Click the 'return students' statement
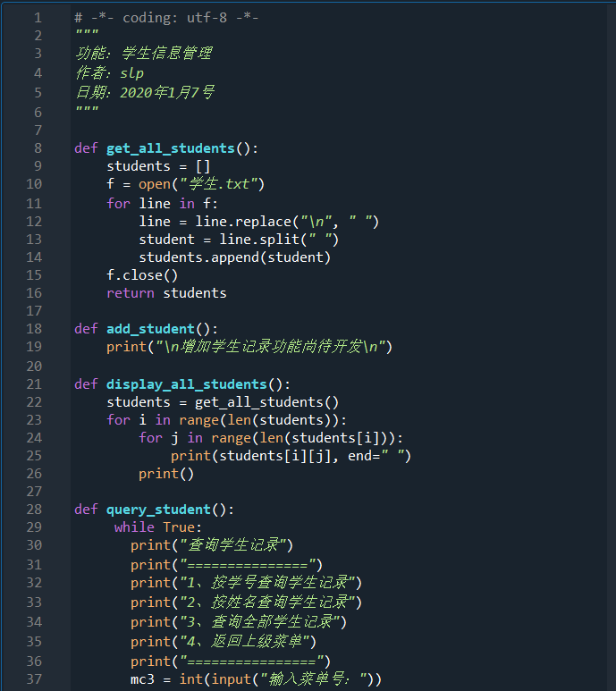 pyautogui.click(x=166, y=293)
